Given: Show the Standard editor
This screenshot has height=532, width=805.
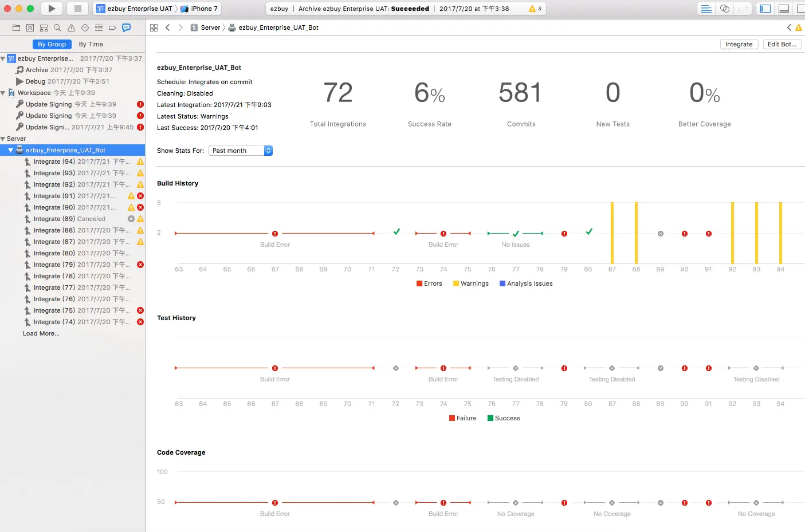Looking at the screenshot, I should [x=706, y=9].
